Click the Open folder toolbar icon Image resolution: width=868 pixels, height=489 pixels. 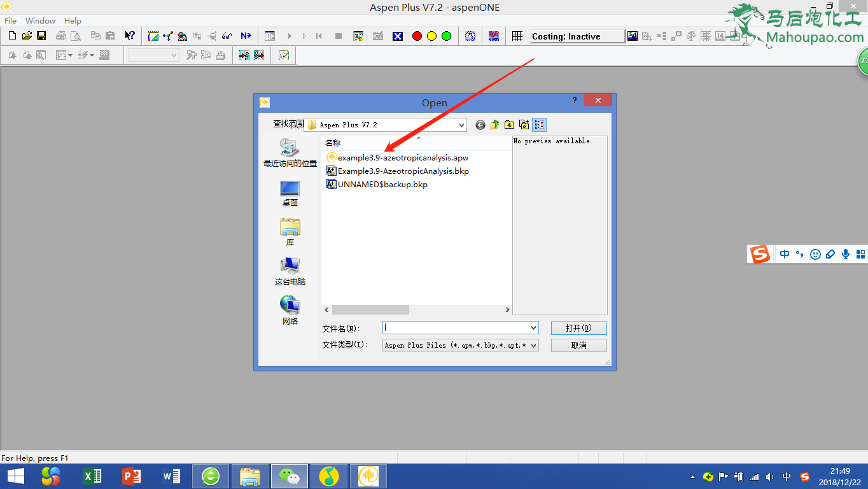[x=27, y=36]
